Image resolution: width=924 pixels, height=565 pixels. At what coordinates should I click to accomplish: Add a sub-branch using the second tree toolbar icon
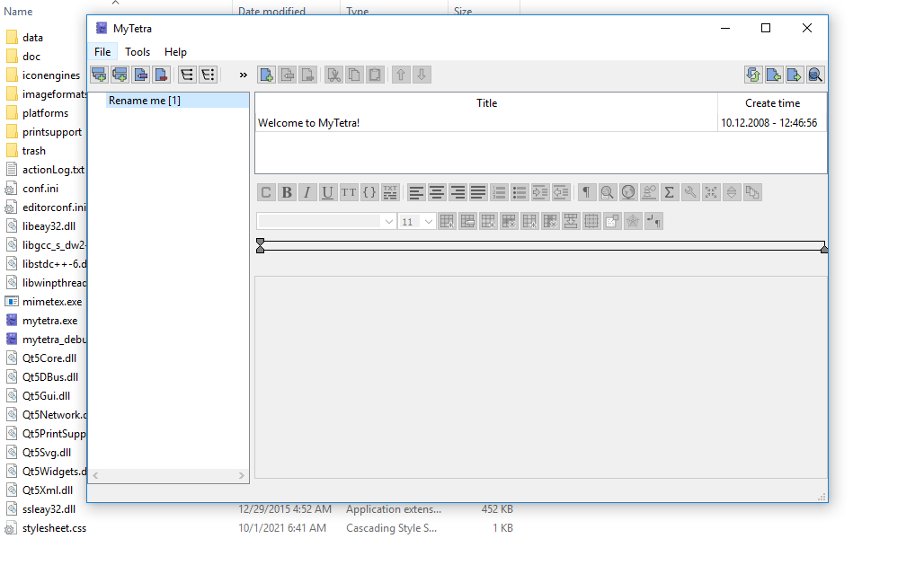tap(120, 75)
